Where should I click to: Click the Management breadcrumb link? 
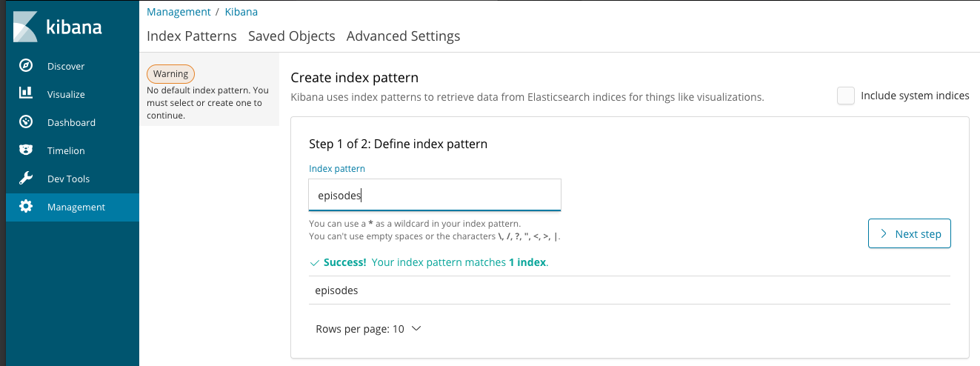point(179,12)
